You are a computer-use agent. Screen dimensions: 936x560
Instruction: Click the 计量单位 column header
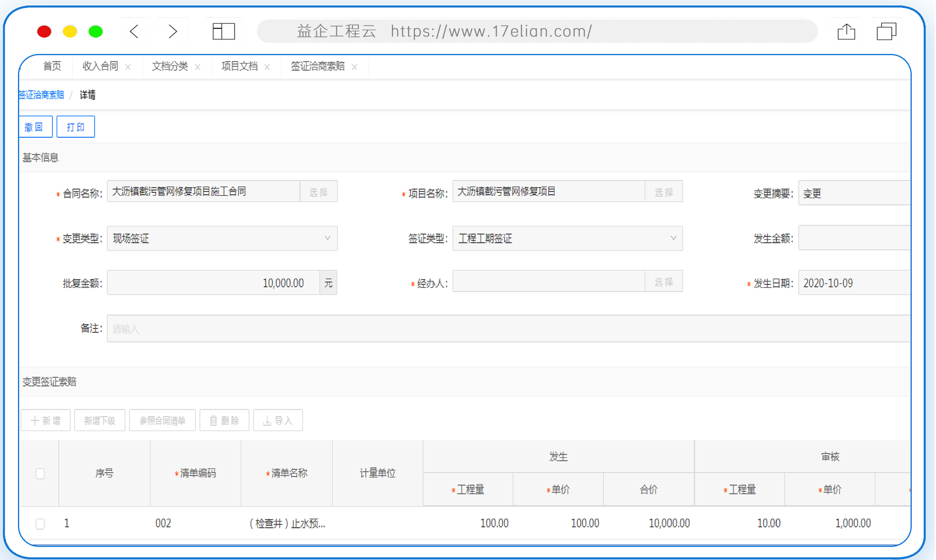(378, 473)
